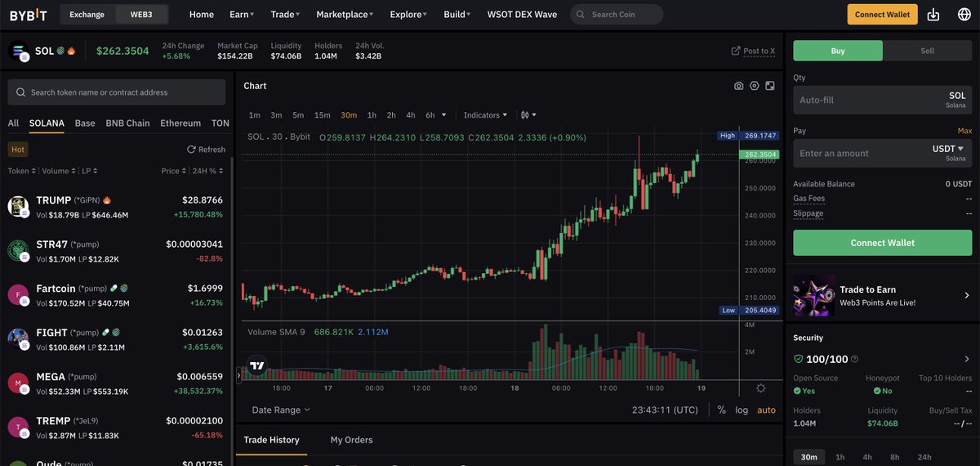Open the My Orders tab
Image resolution: width=980 pixels, height=466 pixels.
[351, 440]
